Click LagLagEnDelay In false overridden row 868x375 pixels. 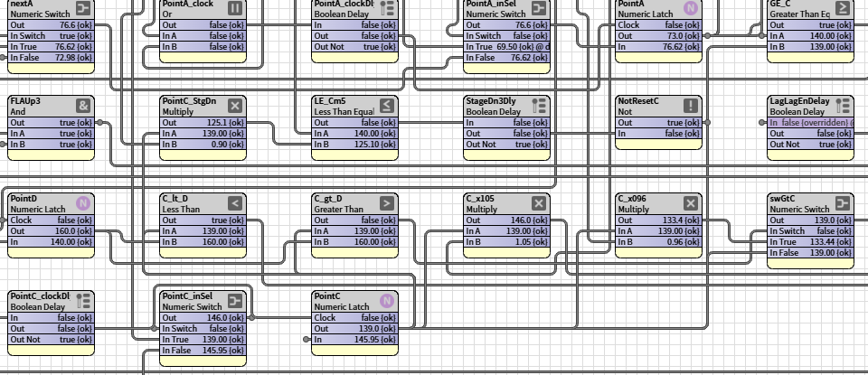(x=810, y=123)
